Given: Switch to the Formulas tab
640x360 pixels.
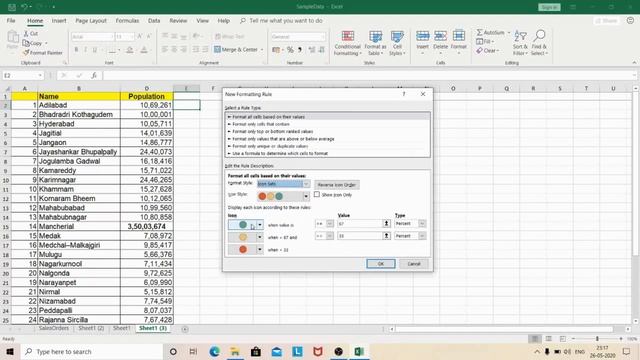Looking at the screenshot, I should coord(127,21).
